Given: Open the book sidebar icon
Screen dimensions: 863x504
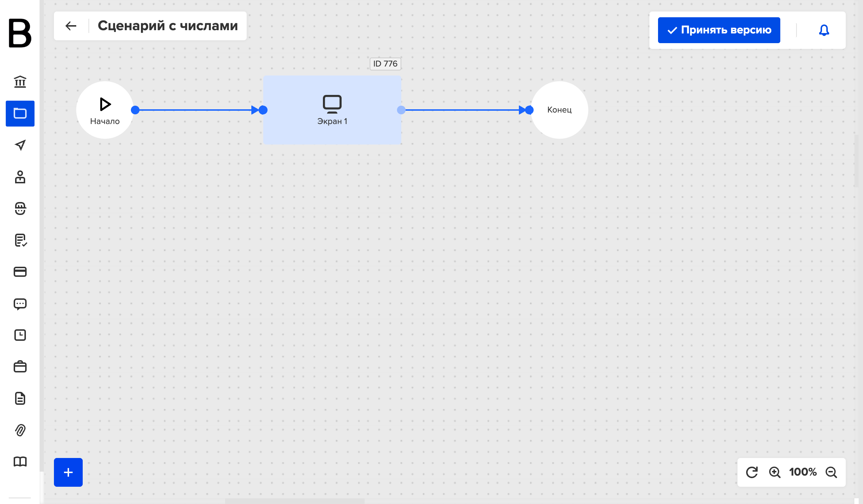Looking at the screenshot, I should click(20, 462).
